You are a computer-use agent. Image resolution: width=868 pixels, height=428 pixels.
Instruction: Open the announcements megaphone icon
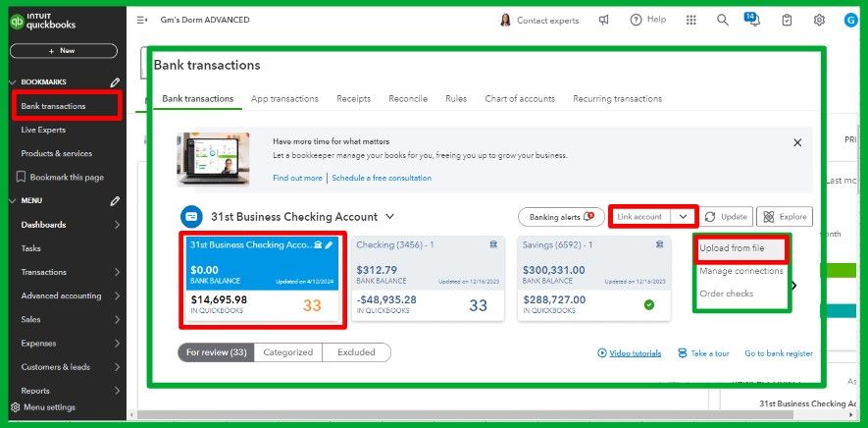[x=604, y=20]
